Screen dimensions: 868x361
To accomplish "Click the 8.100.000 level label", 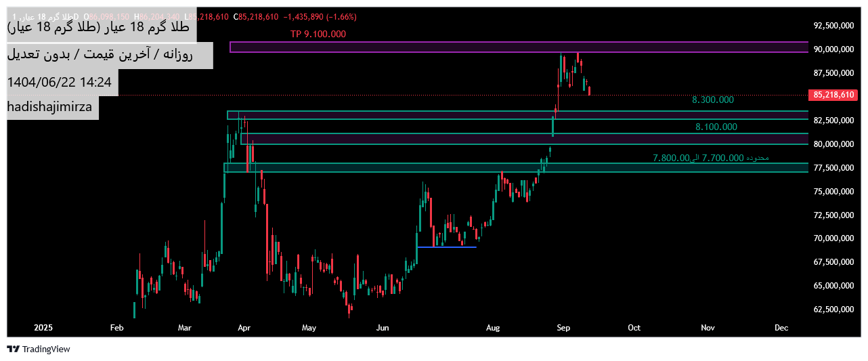I will pyautogui.click(x=716, y=127).
